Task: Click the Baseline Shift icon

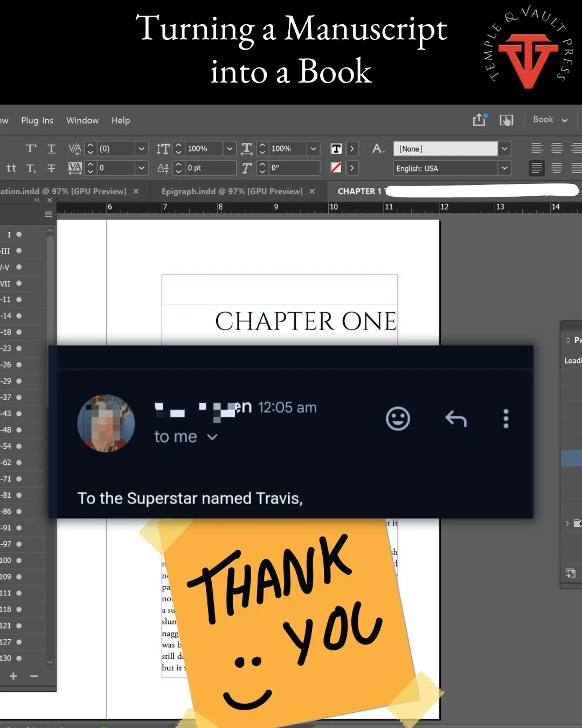Action: (163, 168)
